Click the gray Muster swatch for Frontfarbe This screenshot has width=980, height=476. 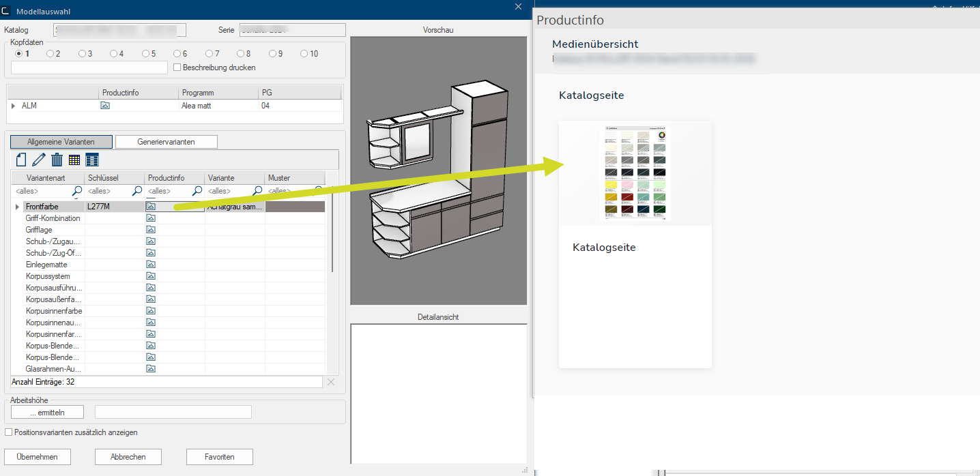(x=295, y=207)
